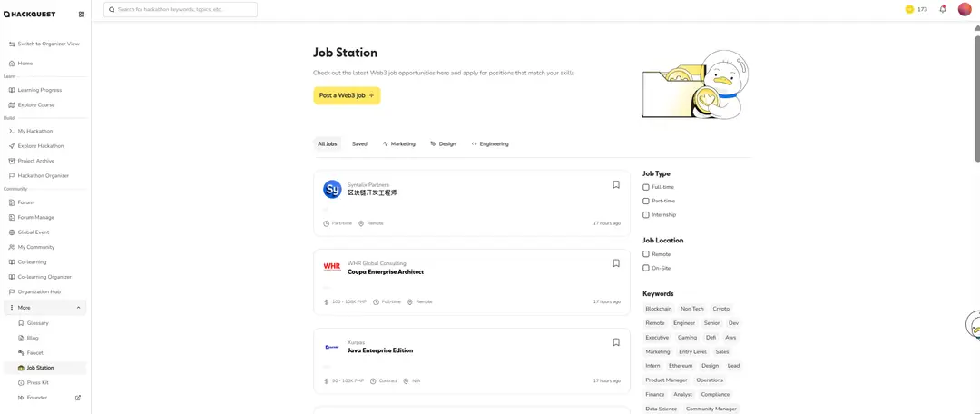Switch to the Engineering jobs tab
The height and width of the screenshot is (414, 980).
490,143
